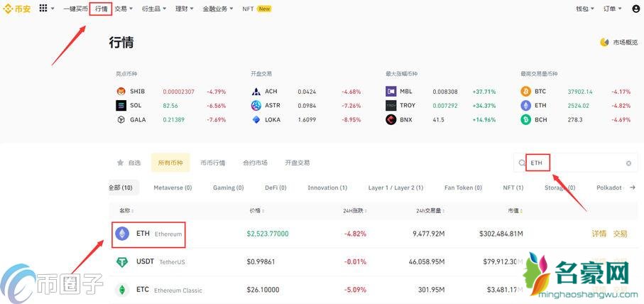The width and height of the screenshot is (644, 304).
Task: Click the SOL coin icon
Action: pyautogui.click(x=121, y=106)
